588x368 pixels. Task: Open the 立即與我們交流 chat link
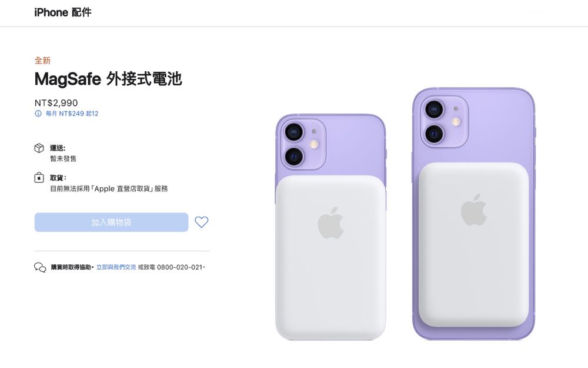coord(116,267)
